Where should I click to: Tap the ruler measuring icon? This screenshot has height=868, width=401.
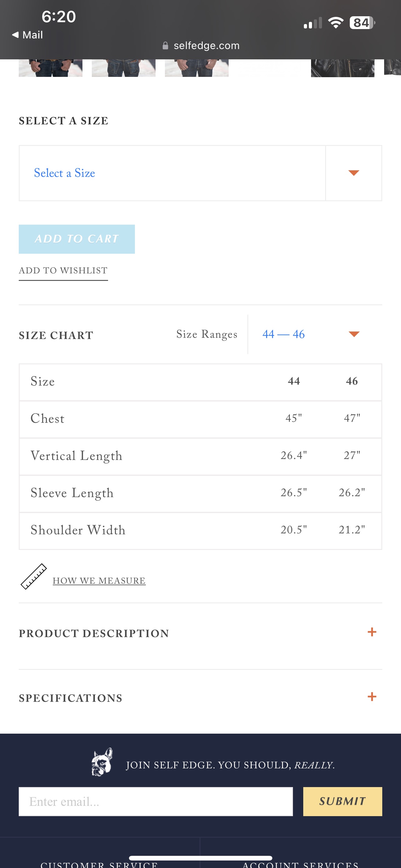[33, 576]
